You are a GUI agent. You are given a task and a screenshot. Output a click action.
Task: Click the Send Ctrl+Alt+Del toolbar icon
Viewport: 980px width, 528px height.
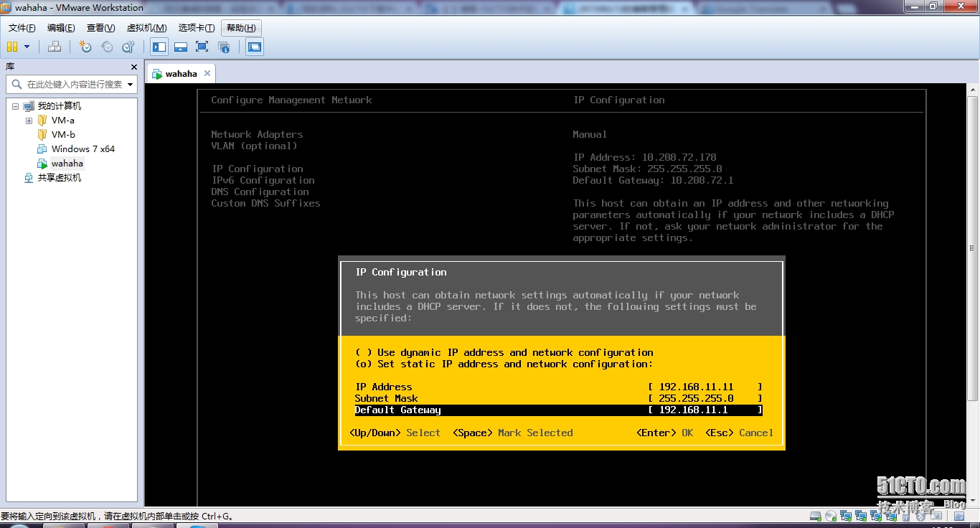click(x=55, y=47)
